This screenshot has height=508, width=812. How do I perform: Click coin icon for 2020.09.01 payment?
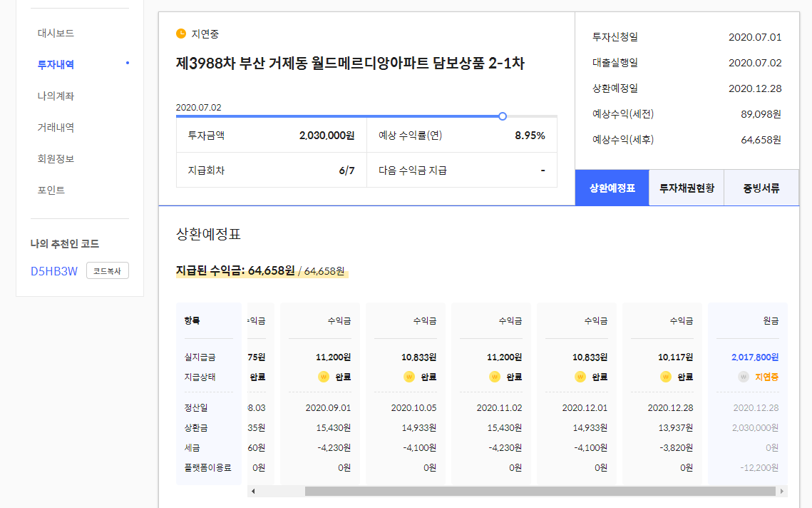tap(324, 377)
